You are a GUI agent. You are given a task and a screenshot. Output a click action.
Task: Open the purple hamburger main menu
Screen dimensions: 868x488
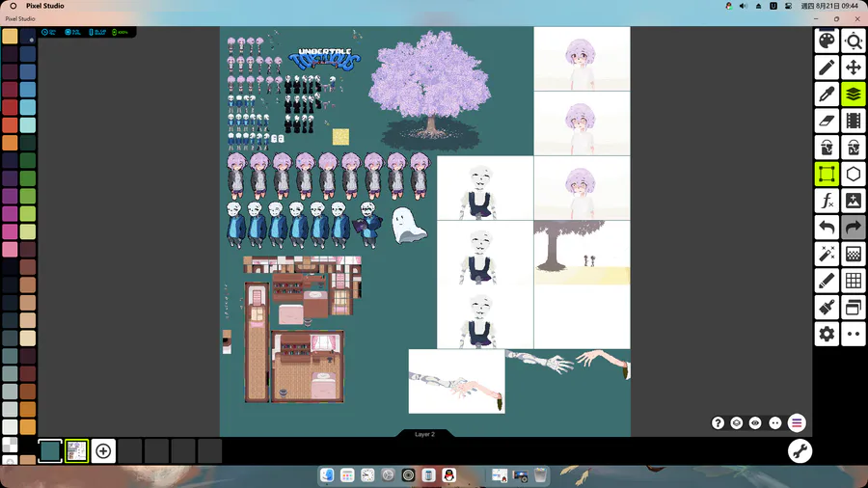click(797, 423)
